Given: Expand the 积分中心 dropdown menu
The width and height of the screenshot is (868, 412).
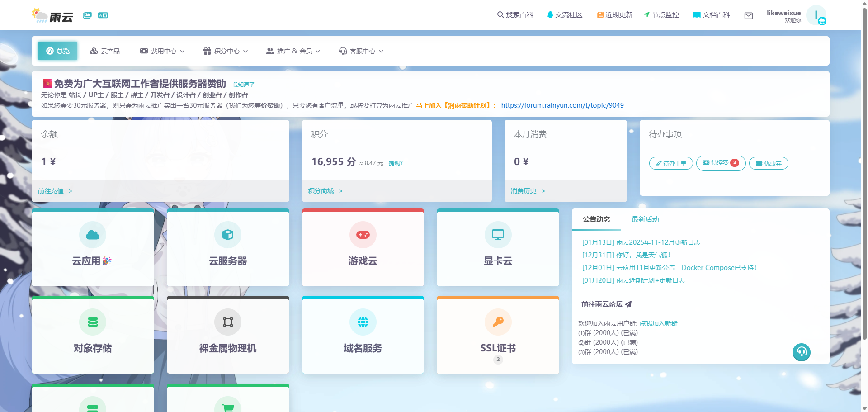Looking at the screenshot, I should click(226, 51).
